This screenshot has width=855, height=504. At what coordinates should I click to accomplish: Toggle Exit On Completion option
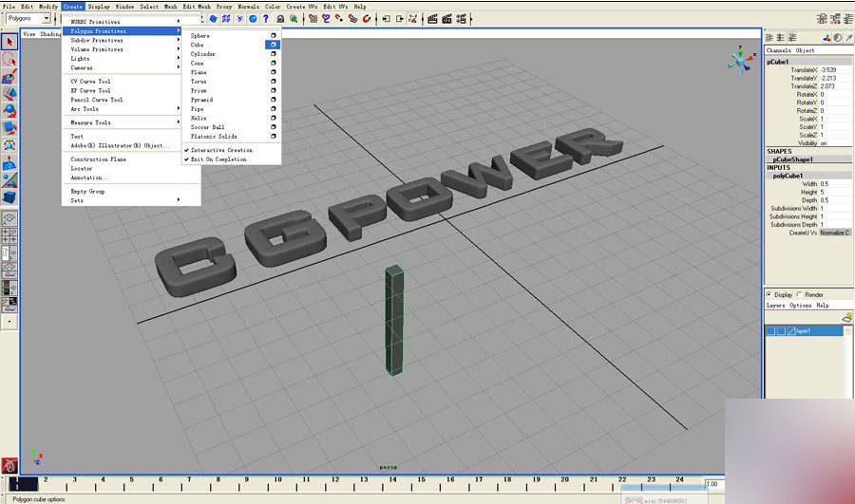pyautogui.click(x=218, y=159)
